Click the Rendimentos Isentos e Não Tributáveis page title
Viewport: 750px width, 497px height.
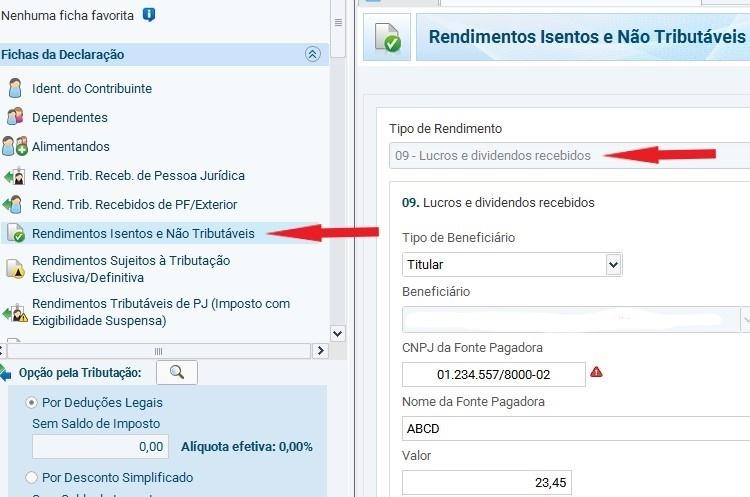click(x=587, y=37)
